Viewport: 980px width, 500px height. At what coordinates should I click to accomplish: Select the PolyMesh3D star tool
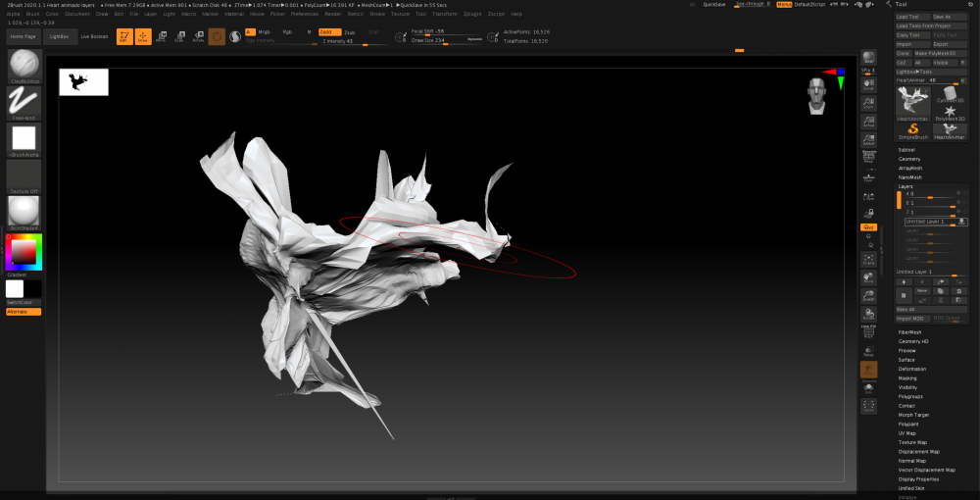coord(950,113)
